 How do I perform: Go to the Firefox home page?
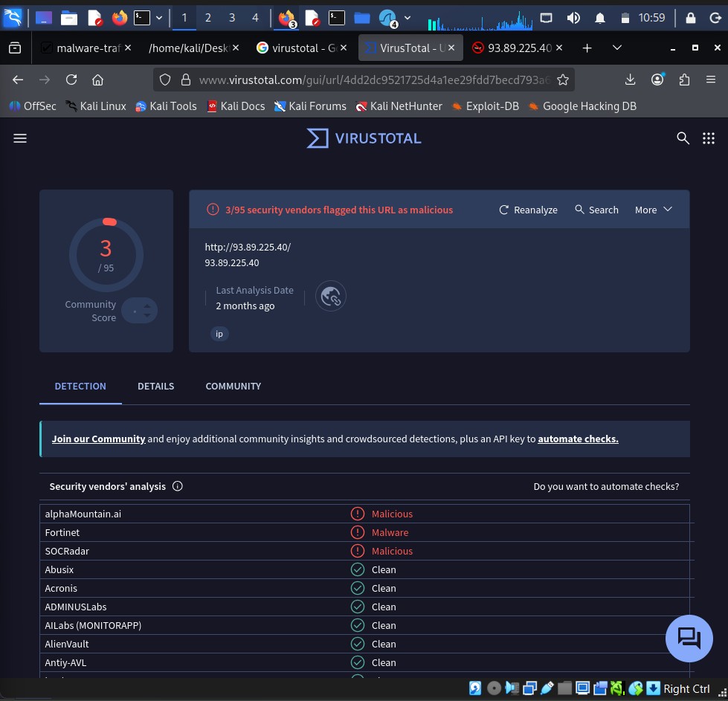pyautogui.click(x=97, y=80)
